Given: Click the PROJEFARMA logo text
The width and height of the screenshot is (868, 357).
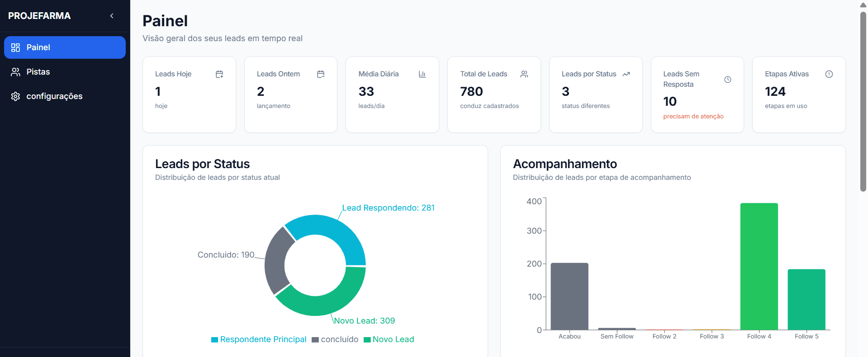Looking at the screenshot, I should (39, 16).
